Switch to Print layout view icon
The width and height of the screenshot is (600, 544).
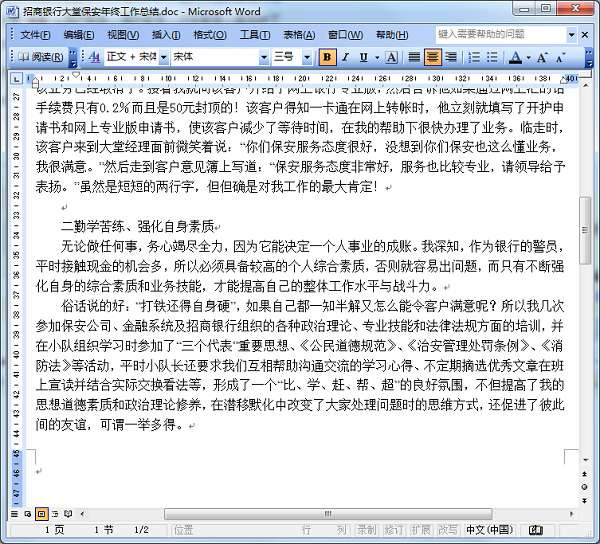(x=41, y=514)
